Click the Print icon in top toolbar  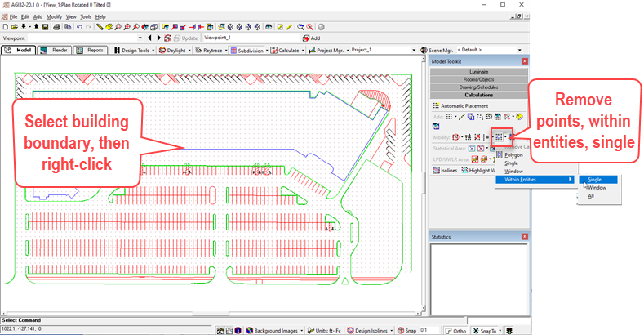[x=57, y=27]
